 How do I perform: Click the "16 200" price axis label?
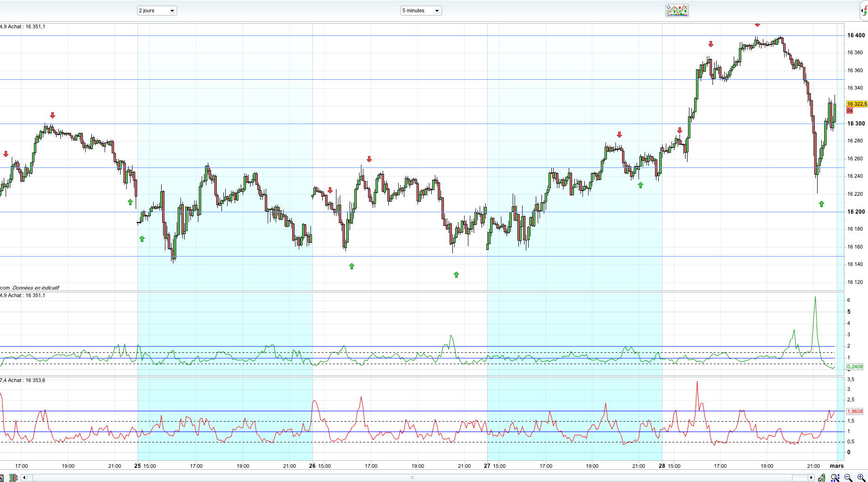click(856, 212)
